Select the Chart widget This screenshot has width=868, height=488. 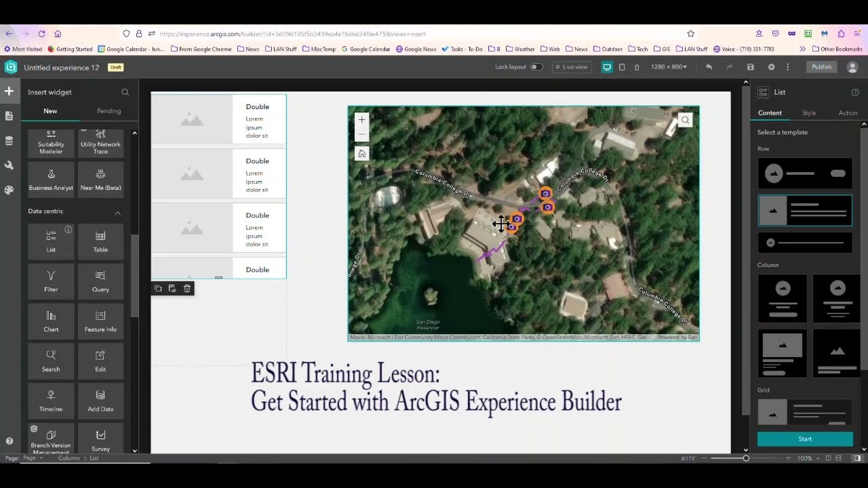point(51,321)
